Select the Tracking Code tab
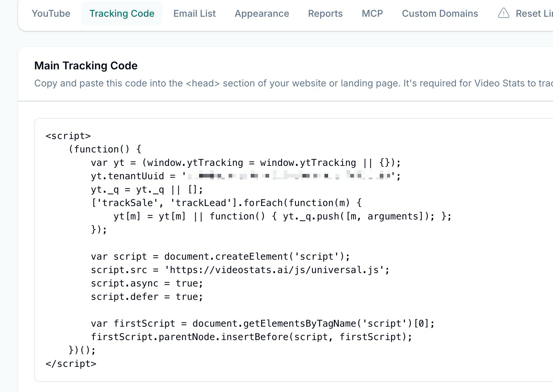553x392 pixels. coord(122,13)
